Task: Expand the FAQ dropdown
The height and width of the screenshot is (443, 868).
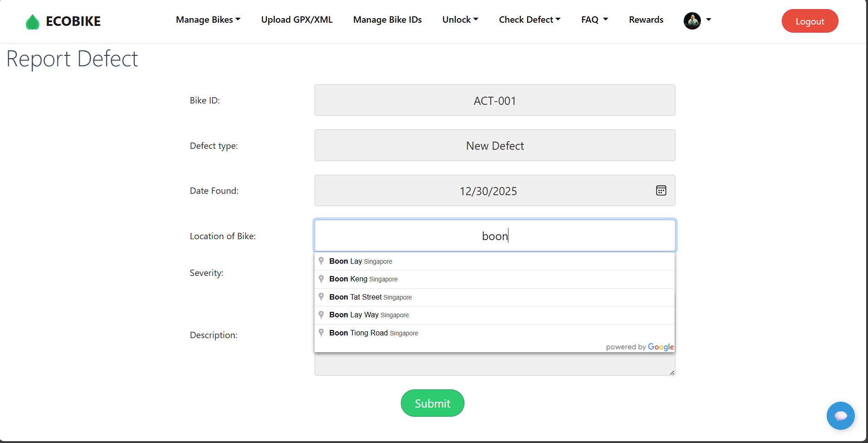Action: click(x=594, y=20)
